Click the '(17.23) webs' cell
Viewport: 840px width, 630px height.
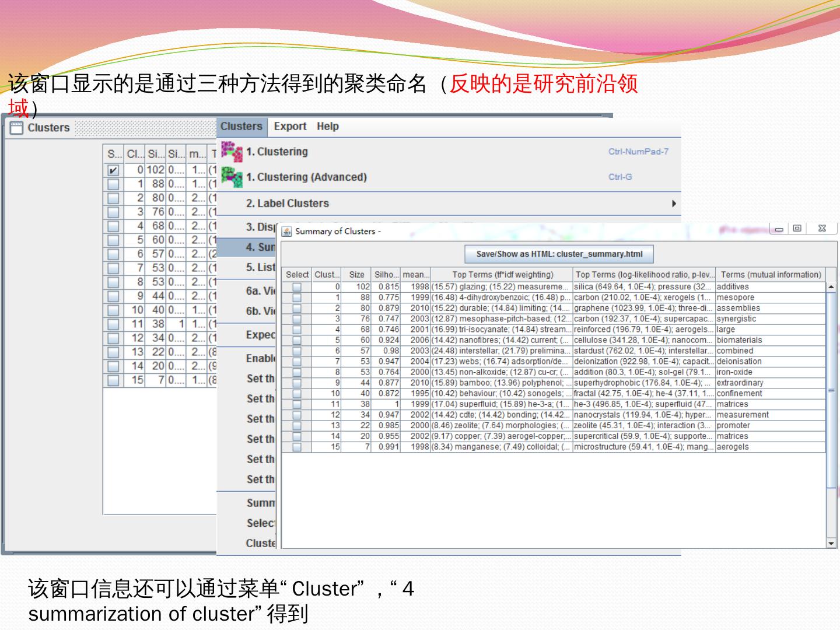pyautogui.click(x=502, y=362)
